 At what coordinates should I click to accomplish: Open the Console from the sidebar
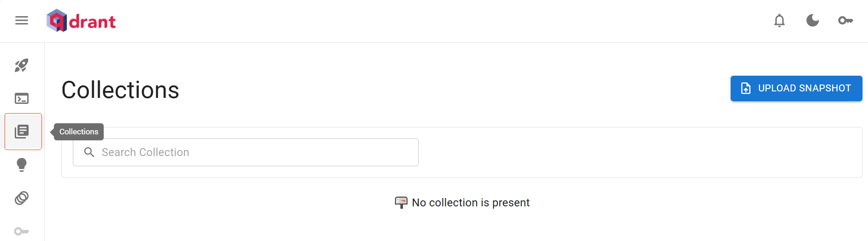coord(22,98)
